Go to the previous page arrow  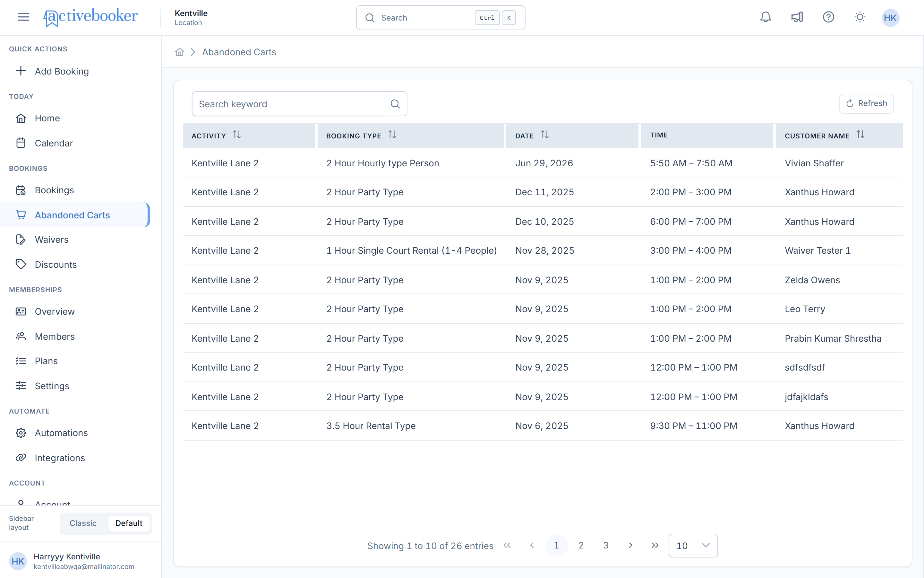tap(532, 546)
